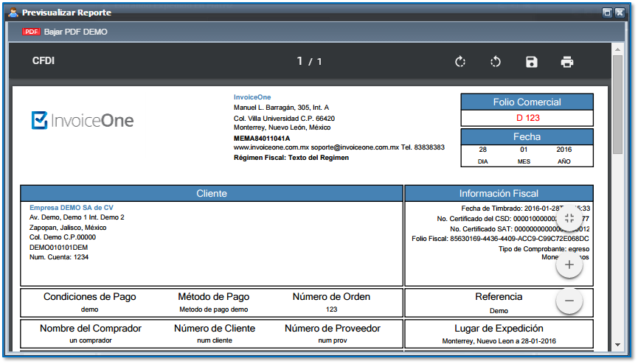Click the blue InvoiceOne company name
This screenshot has height=364, width=638.
(x=252, y=97)
